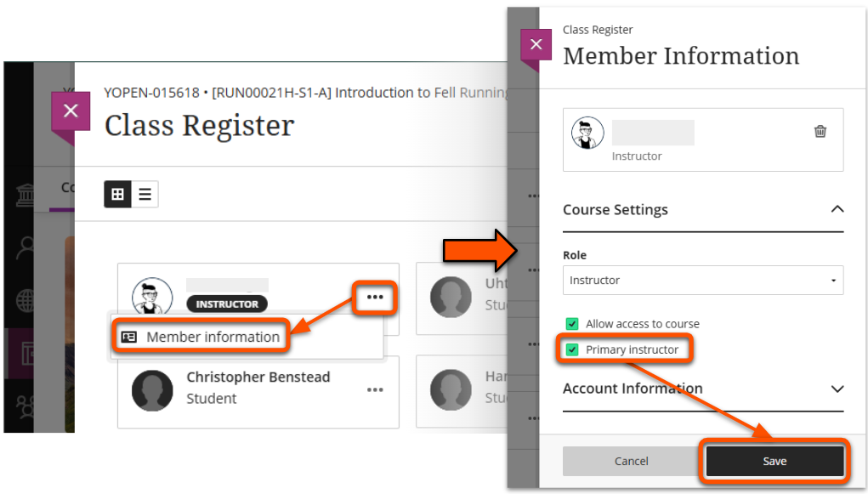
Task: Cancel the member information changes
Action: (632, 461)
